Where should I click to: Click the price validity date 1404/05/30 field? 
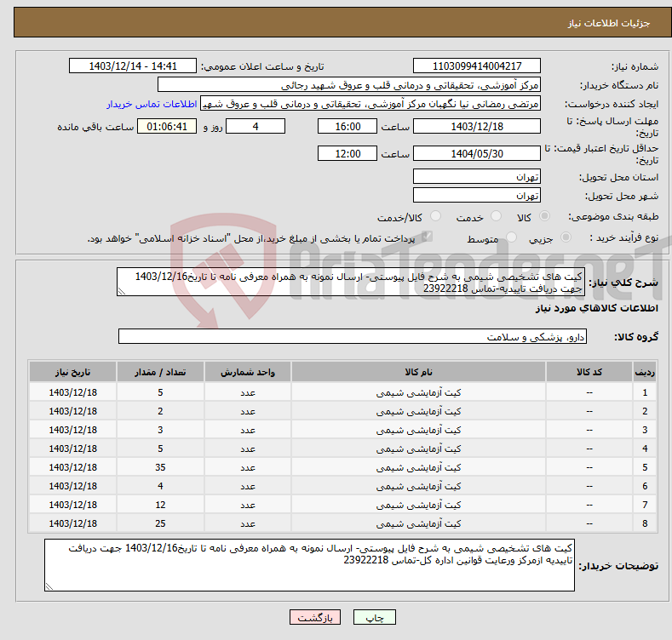[x=477, y=153]
